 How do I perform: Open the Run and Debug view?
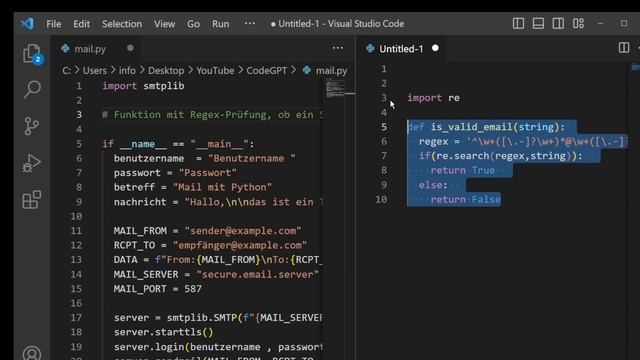point(32,163)
